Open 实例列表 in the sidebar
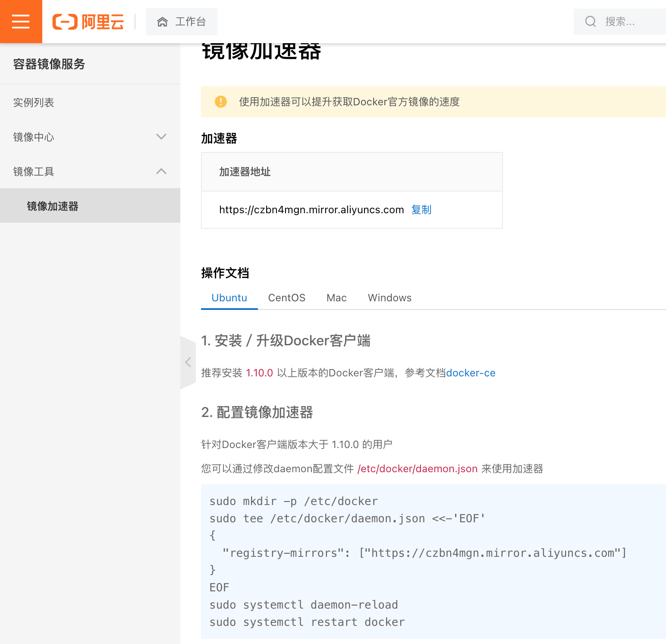Image resolution: width=666 pixels, height=644 pixels. pos(34,103)
